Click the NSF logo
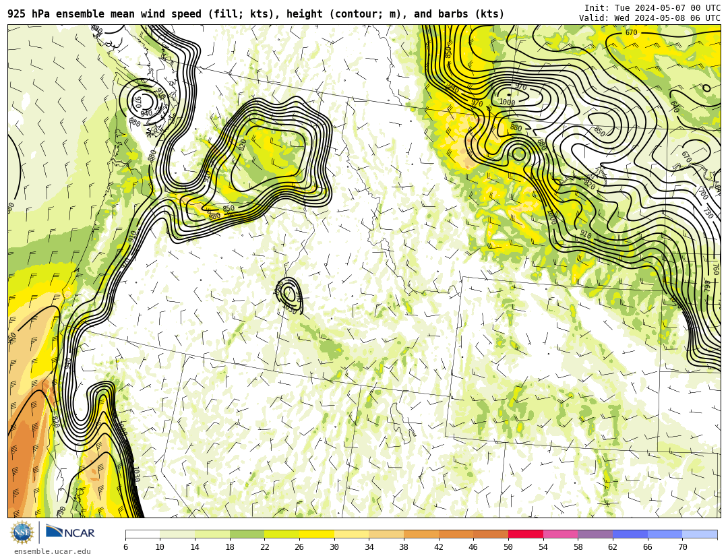This screenshot has height=560, width=728. [22, 532]
